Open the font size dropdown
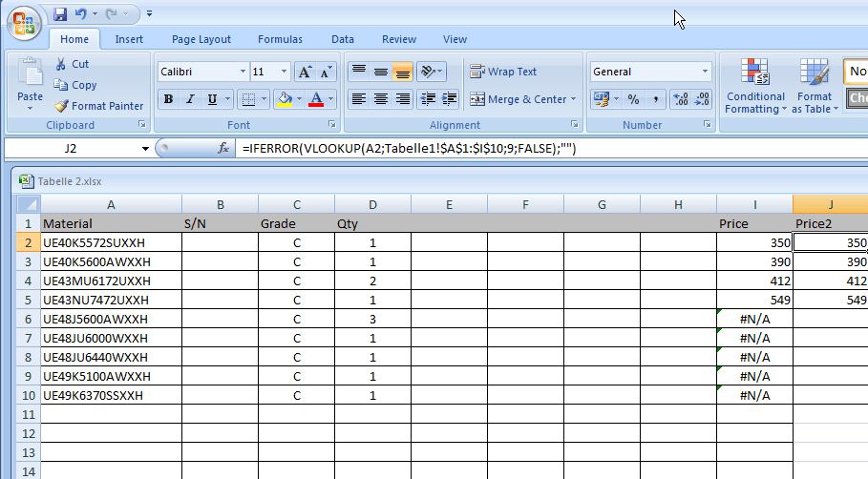Image resolution: width=868 pixels, height=479 pixels. tap(284, 72)
